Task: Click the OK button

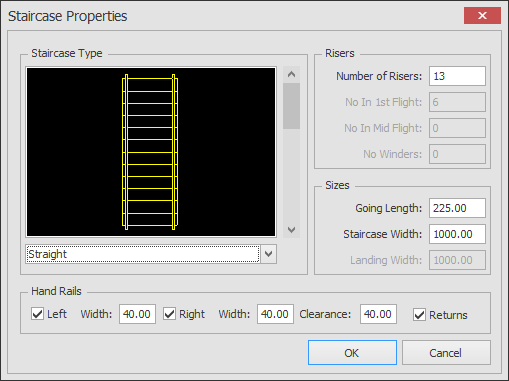Action: 352,353
